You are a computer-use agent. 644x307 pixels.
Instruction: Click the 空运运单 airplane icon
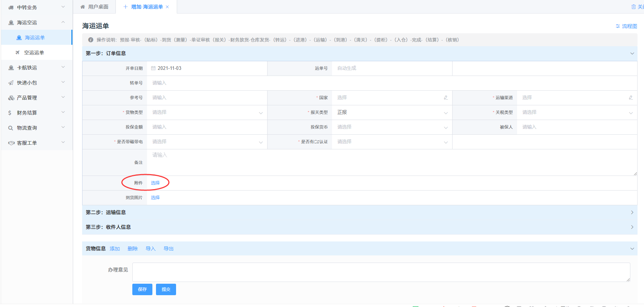(x=18, y=53)
